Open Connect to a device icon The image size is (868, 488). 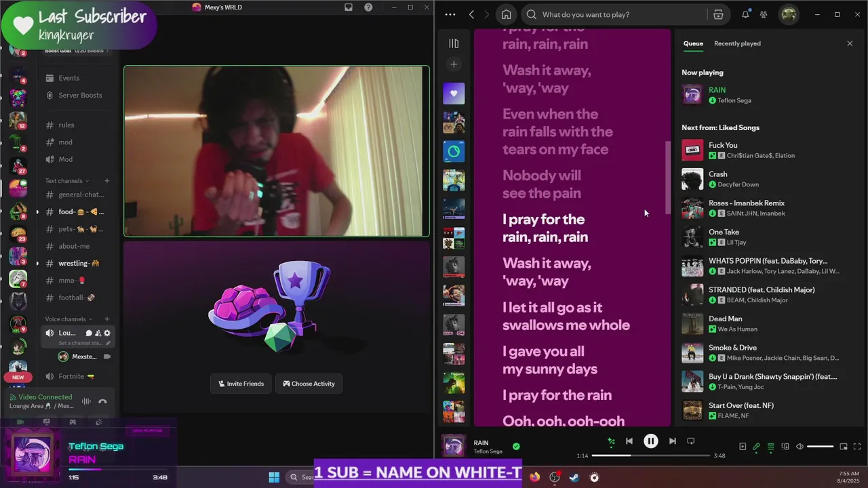coord(785,447)
